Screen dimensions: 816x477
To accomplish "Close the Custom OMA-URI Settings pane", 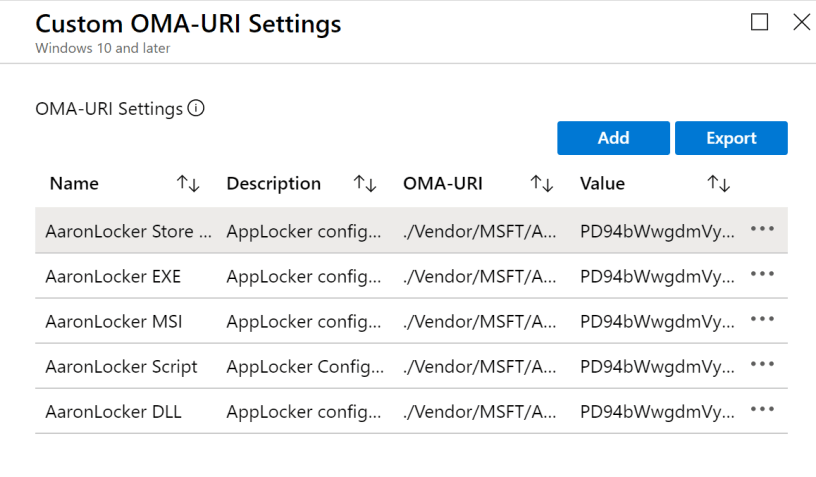I will click(801, 22).
